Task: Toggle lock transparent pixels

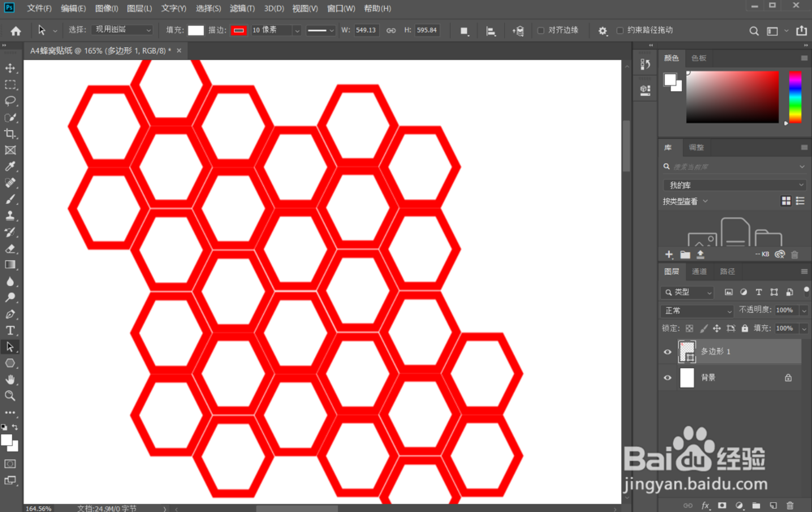Action: click(689, 328)
